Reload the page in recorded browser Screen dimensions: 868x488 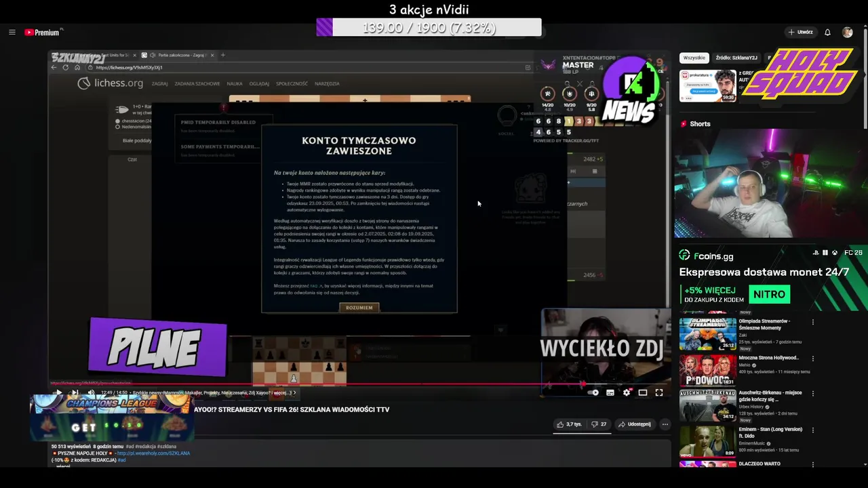(66, 68)
